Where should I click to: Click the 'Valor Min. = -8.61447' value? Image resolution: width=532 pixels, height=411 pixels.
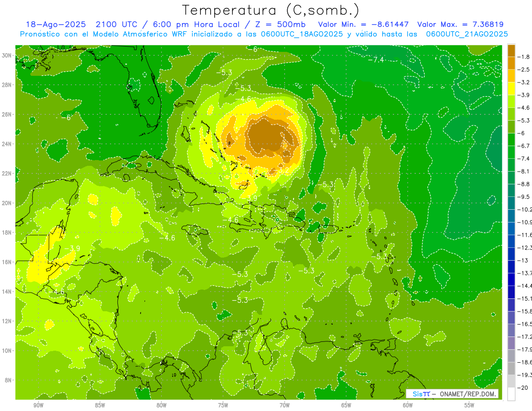(364, 24)
